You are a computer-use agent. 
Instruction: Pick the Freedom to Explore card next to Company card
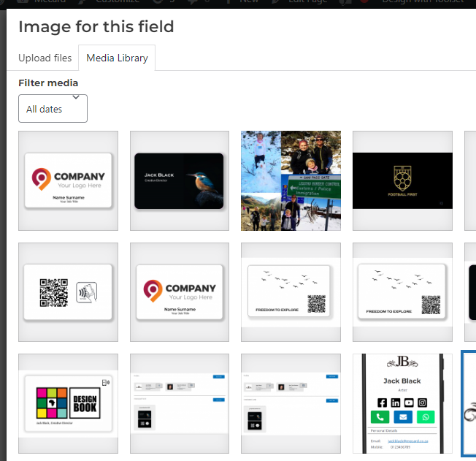pyautogui.click(x=291, y=292)
